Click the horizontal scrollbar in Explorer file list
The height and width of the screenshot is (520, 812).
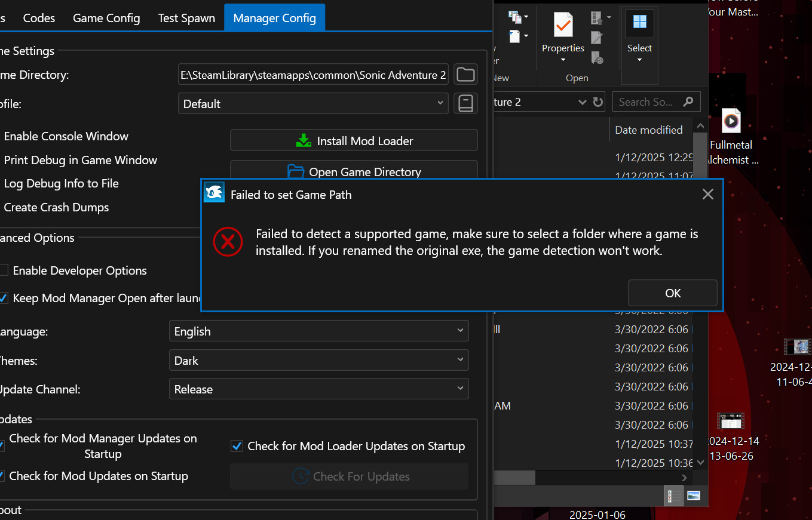pyautogui.click(x=514, y=478)
